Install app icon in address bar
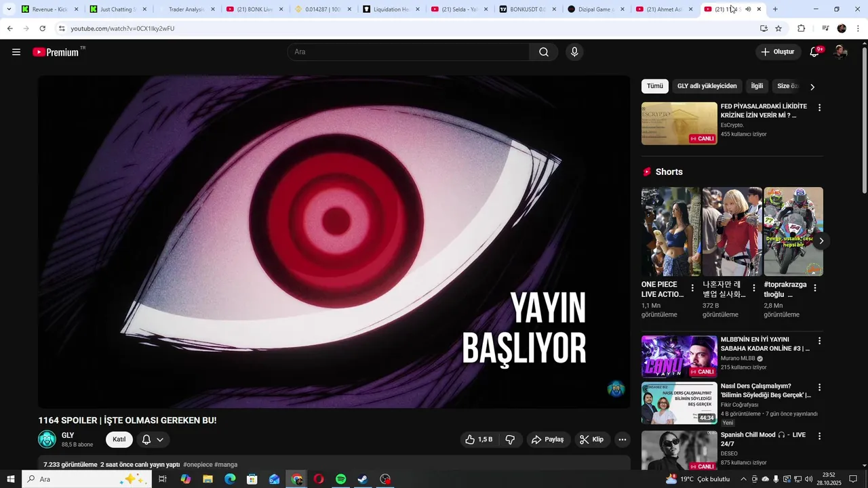The image size is (868, 488). click(x=764, y=28)
